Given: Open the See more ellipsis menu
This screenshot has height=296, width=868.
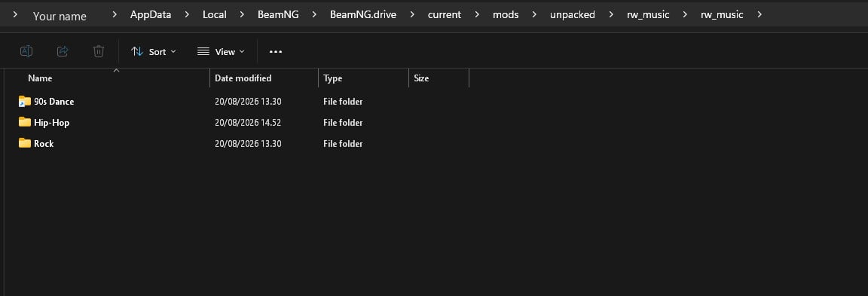Looking at the screenshot, I should [x=276, y=51].
